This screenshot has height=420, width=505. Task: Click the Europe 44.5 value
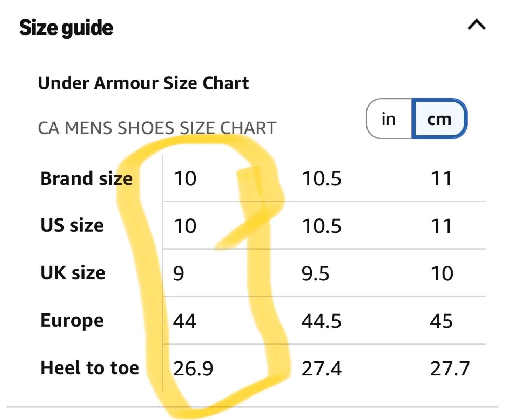click(321, 321)
